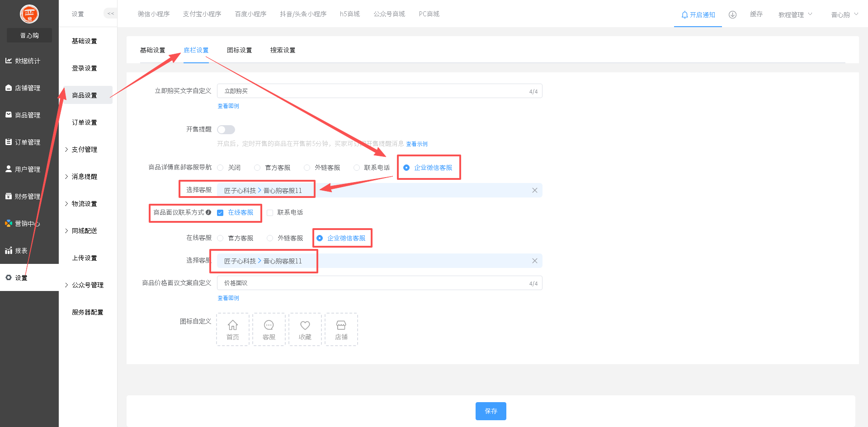868x427 pixels.
Task: Toggle the 开售提醒 switch
Action: pos(226,130)
